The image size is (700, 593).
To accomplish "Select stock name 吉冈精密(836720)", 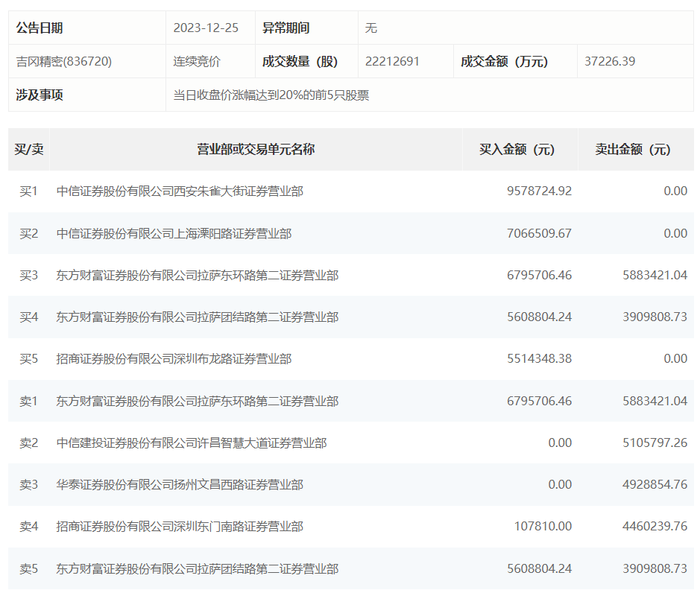I will (x=64, y=61).
